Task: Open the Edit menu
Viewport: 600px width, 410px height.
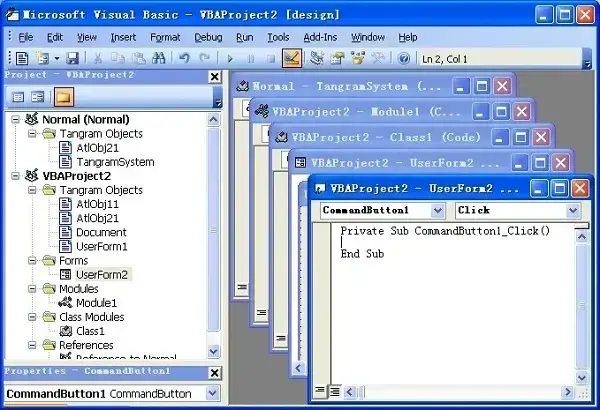Action: pyautogui.click(x=55, y=37)
